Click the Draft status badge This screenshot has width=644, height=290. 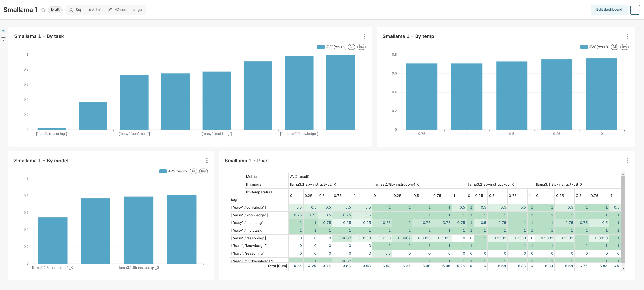click(x=55, y=10)
